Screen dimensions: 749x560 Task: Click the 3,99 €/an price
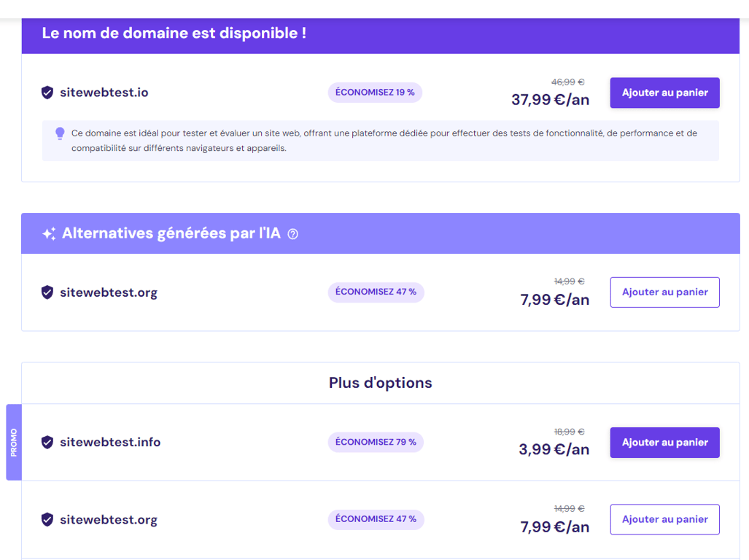click(x=554, y=450)
